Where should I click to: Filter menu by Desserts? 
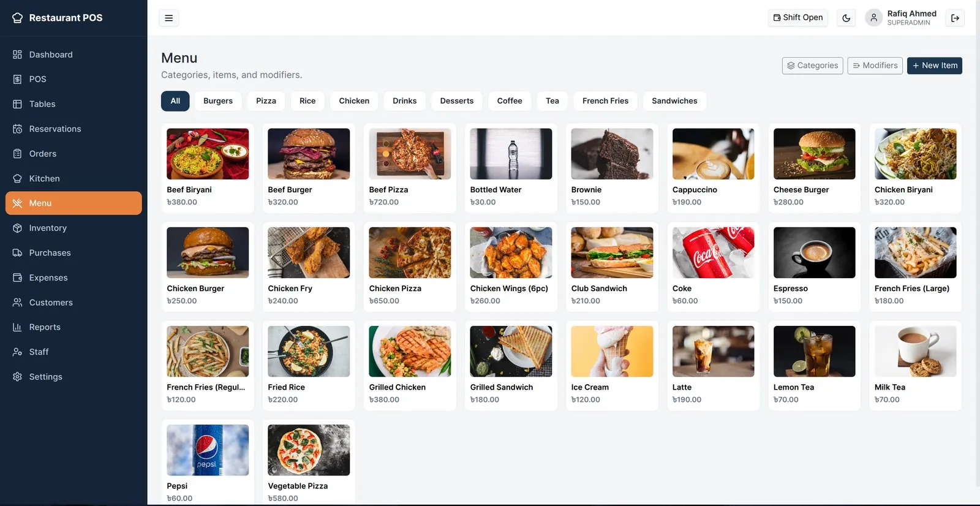click(457, 101)
